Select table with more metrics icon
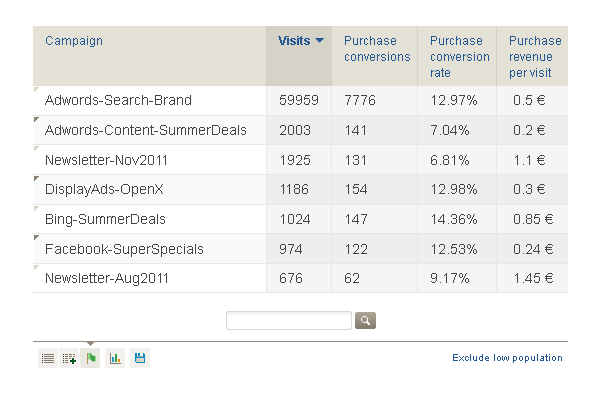The height and width of the screenshot is (400, 612). pyautogui.click(x=69, y=358)
